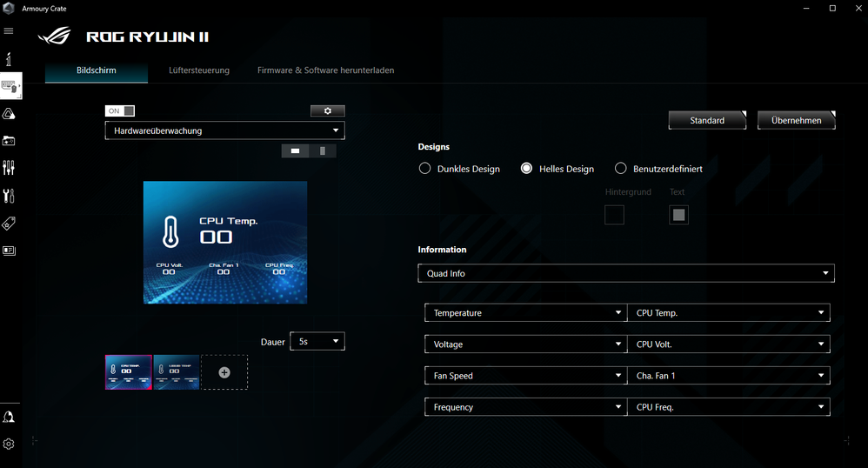Click the Information heading

[442, 250]
